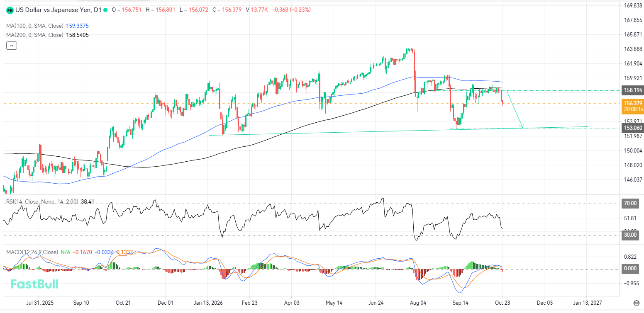Click the 159.921 price axis label
The width and height of the screenshot is (644, 313).
click(x=633, y=78)
